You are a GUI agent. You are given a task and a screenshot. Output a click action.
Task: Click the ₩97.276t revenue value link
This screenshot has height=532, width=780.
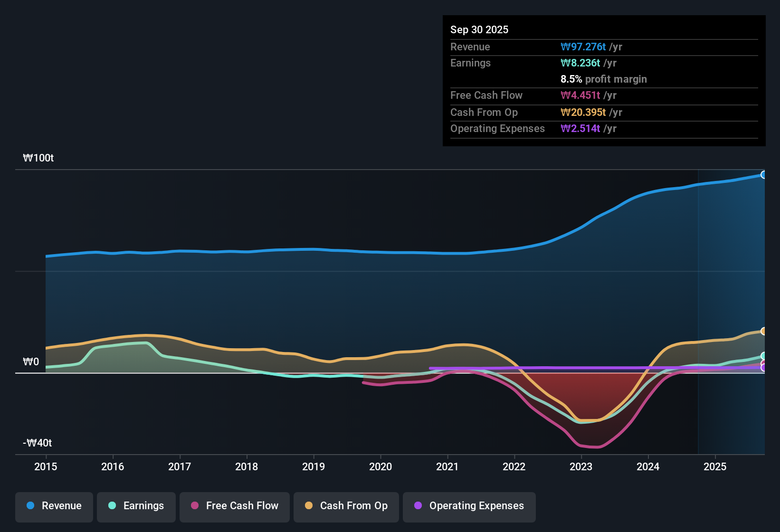584,47
